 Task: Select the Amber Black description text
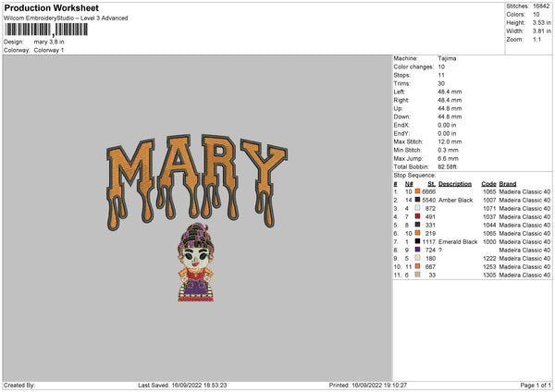click(455, 201)
